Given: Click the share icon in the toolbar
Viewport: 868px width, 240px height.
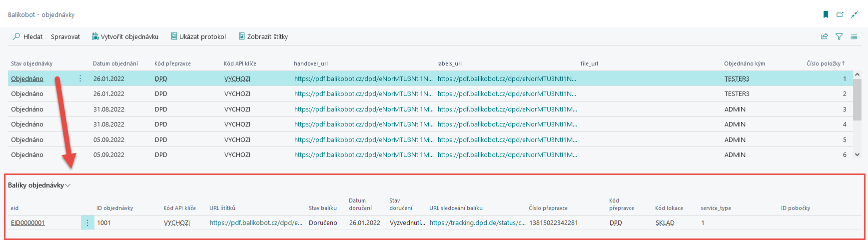Looking at the screenshot, I should [825, 36].
